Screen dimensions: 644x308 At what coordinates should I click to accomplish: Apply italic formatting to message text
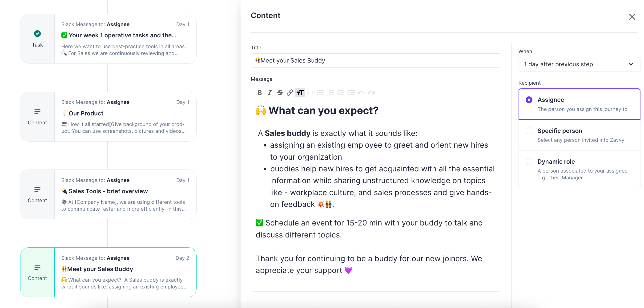[x=270, y=93]
